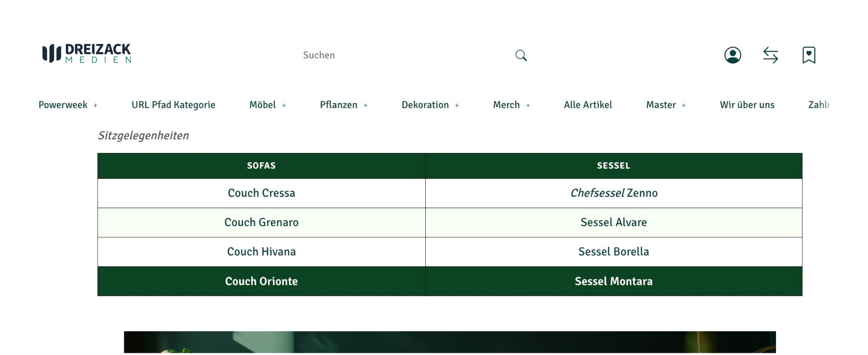
Task: Expand the Pflanzen submenu plus
Action: tap(365, 105)
